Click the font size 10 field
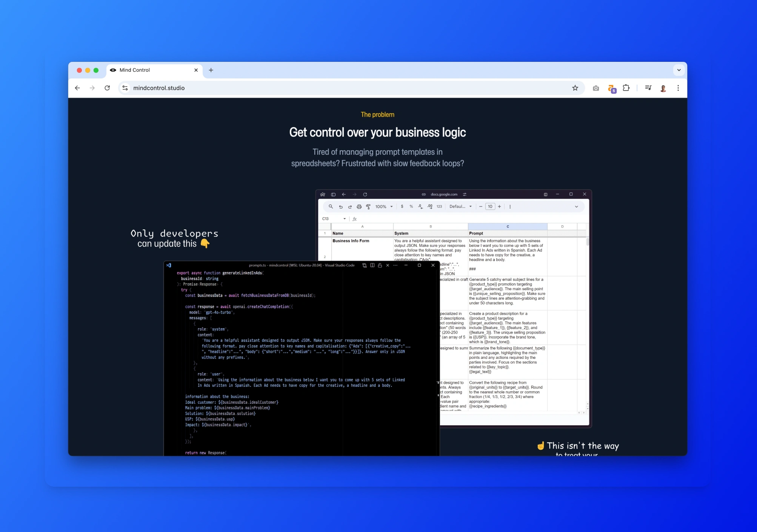Viewport: 757px width, 532px height. 490,207
